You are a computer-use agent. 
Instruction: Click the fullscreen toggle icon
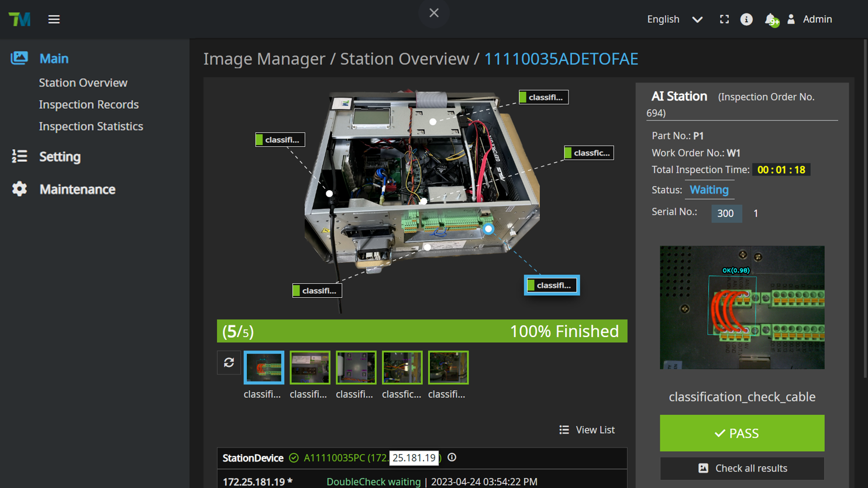pos(724,19)
